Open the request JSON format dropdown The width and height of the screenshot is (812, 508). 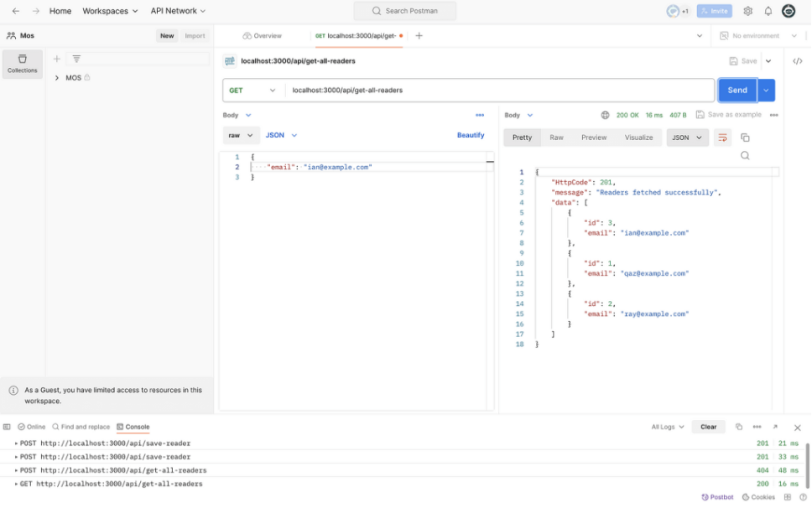281,135
